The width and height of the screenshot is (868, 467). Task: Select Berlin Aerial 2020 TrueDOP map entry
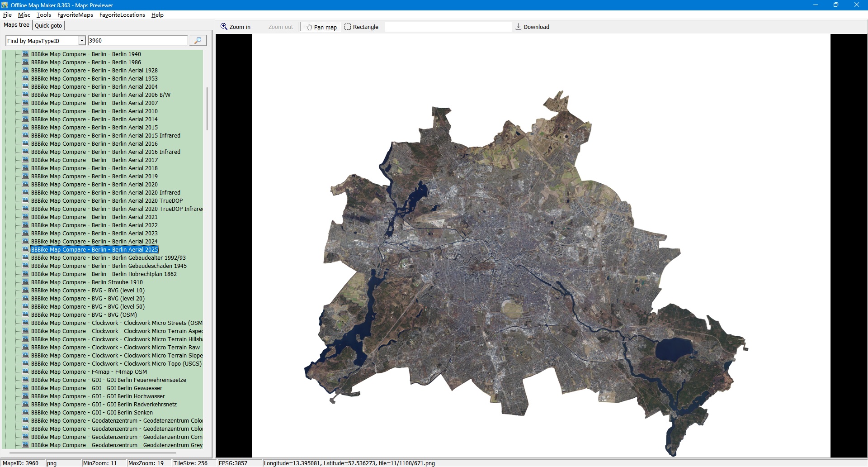(107, 201)
